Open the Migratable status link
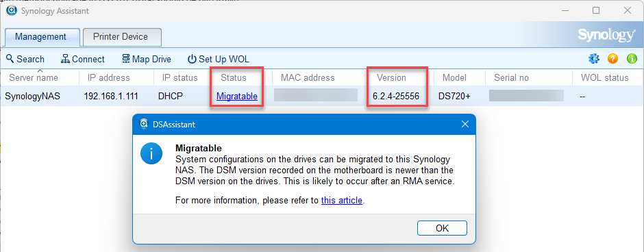Image resolution: width=644 pixels, height=252 pixels. tap(237, 97)
